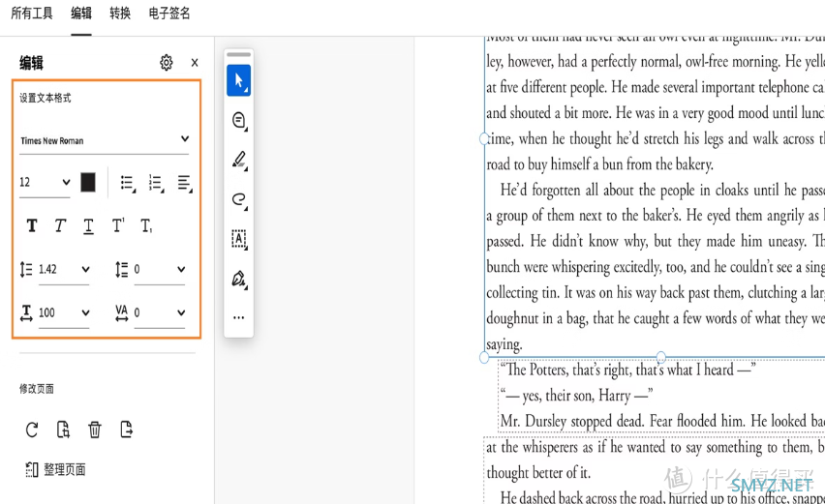Viewport: 825px width, 504px height.
Task: Delete the page with trash icon
Action: coord(95,430)
